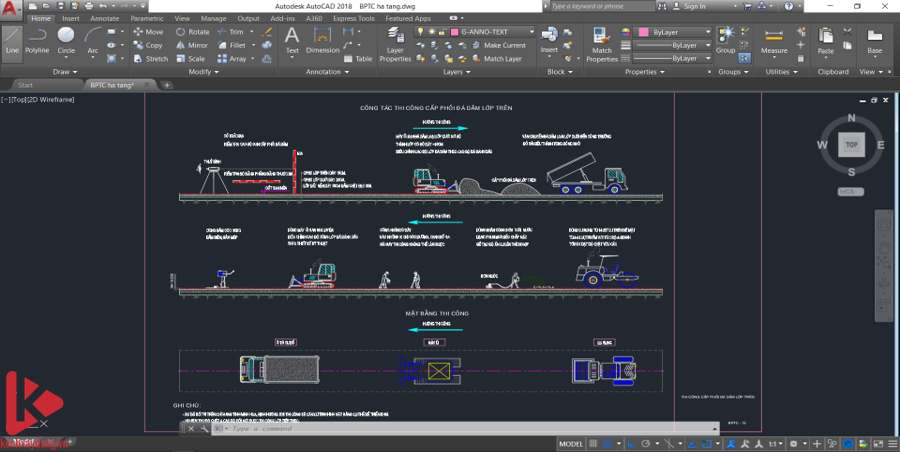Open the Annotate ribbon tab

pos(104,18)
